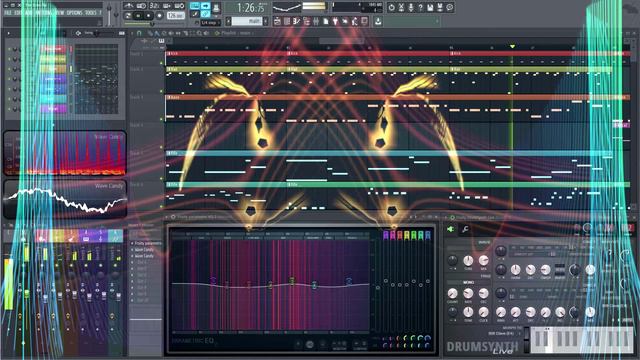Toggle pattern/song mode button
Image resolution: width=640 pixels, height=360 pixels.
tap(128, 16)
